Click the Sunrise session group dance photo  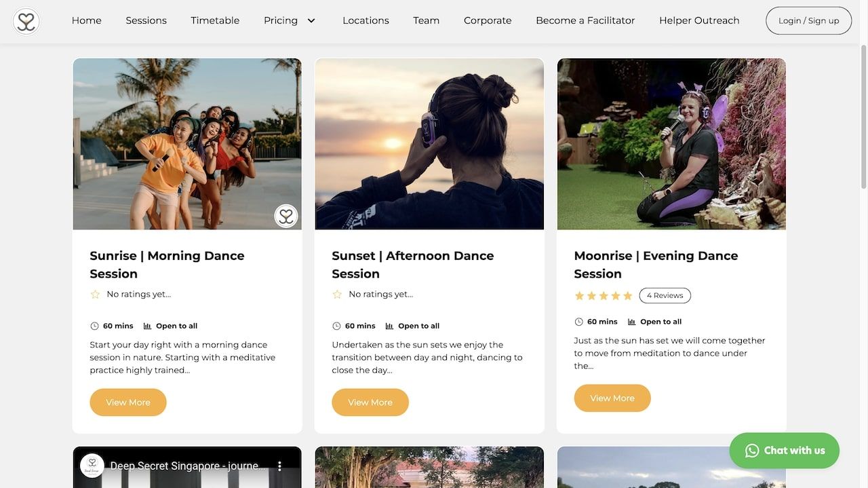point(187,144)
